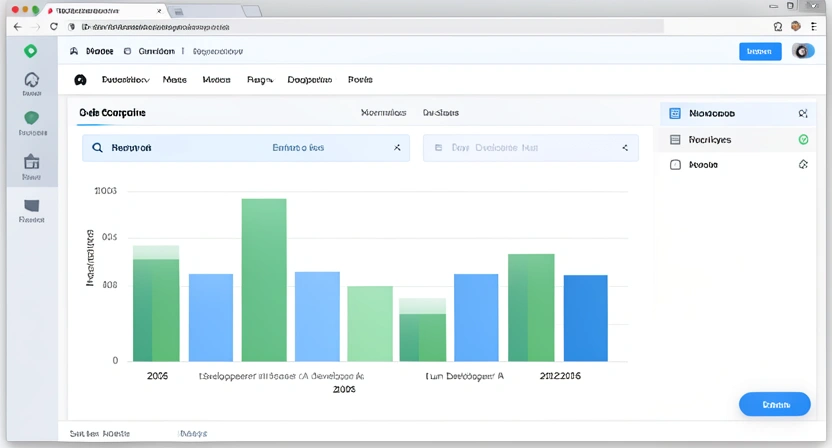832x448 pixels.
Task: Click the blue button in top header
Action: pyautogui.click(x=759, y=51)
